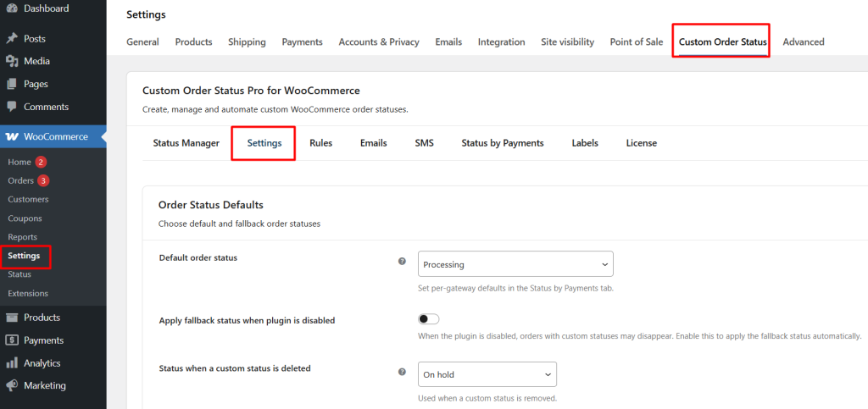The width and height of the screenshot is (868, 409).
Task: Click the Pages icon in sidebar
Action: click(x=12, y=84)
